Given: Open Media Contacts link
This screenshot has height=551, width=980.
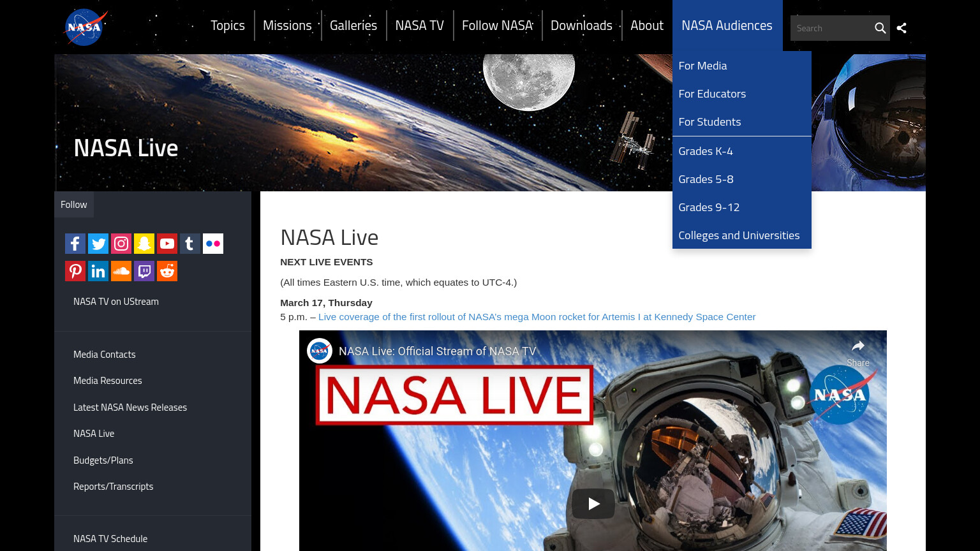Looking at the screenshot, I should (x=105, y=355).
